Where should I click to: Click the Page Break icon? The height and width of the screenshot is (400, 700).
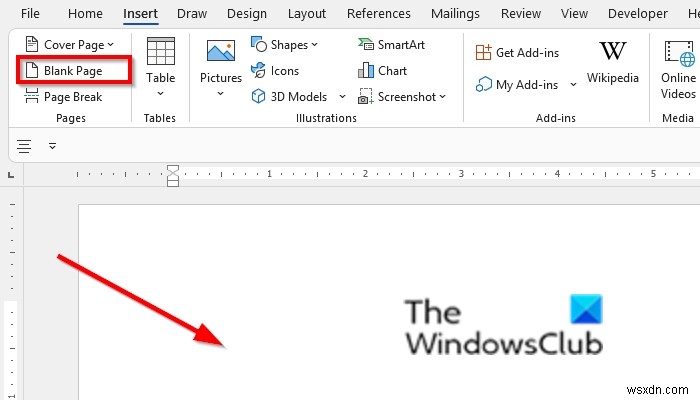point(32,96)
